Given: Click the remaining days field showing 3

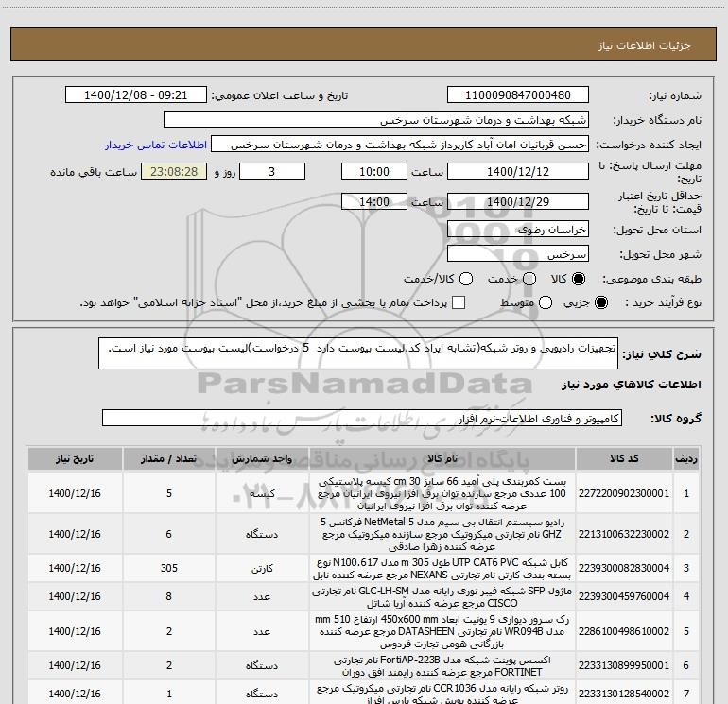Looking at the screenshot, I should pyautogui.click(x=272, y=172).
